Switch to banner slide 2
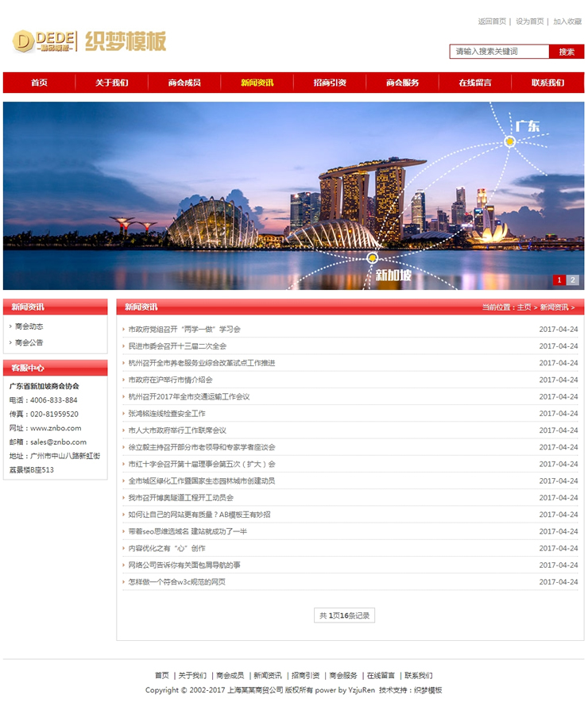Screen dimensions: 588x706 click(x=573, y=280)
